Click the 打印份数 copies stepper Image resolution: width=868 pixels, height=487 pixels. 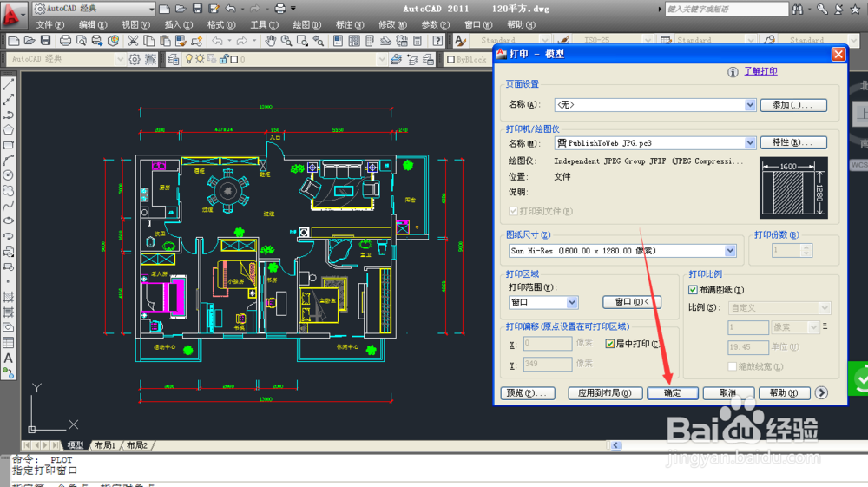[x=806, y=251]
